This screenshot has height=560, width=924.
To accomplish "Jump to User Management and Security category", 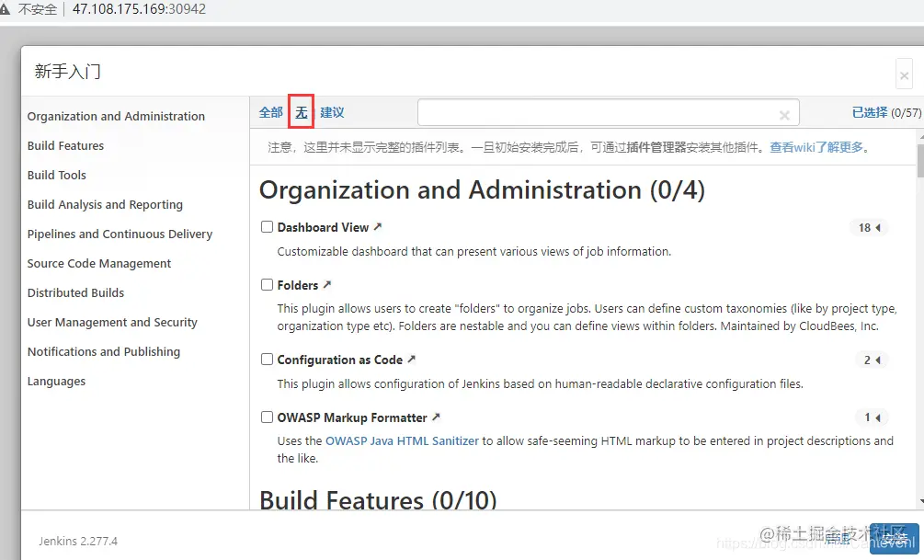I will tap(112, 323).
